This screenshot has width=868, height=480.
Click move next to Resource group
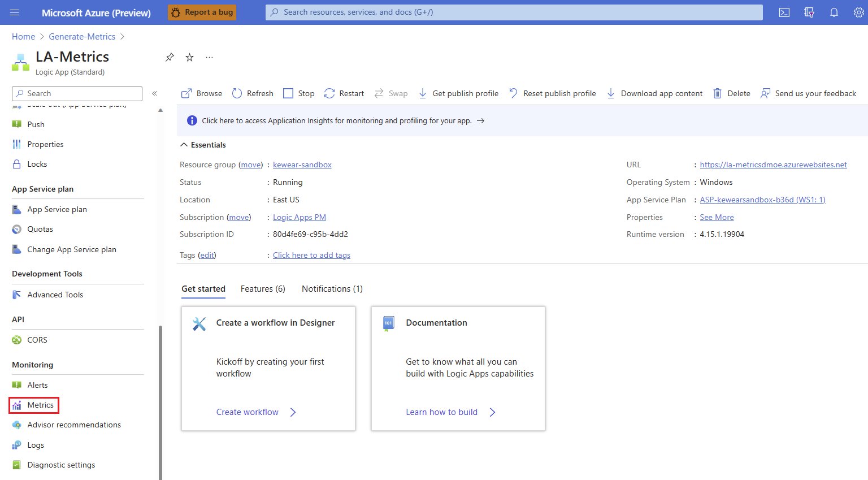tap(251, 165)
